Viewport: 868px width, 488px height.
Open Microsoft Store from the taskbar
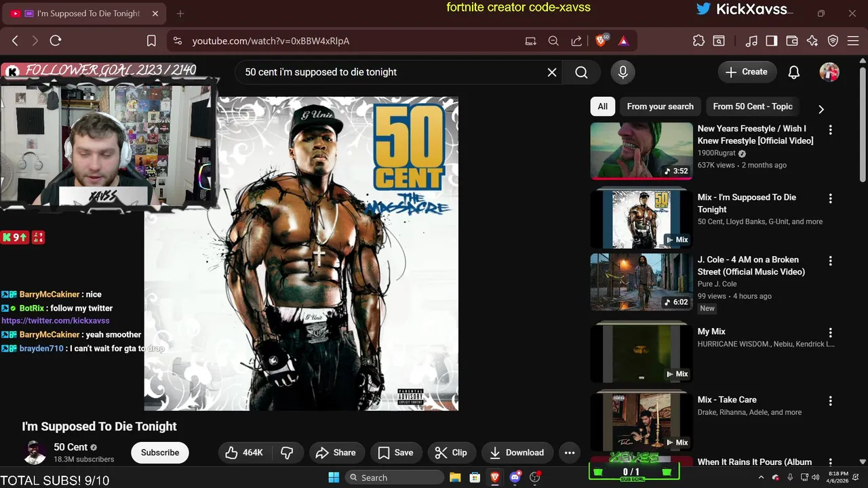475,477
